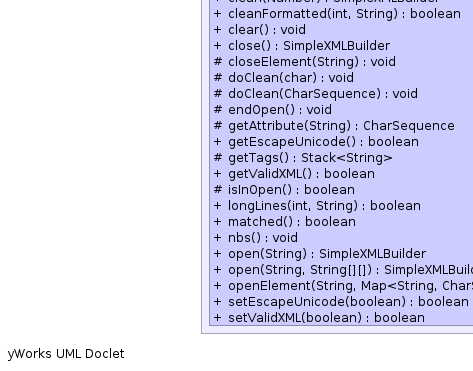Image resolution: width=473 pixels, height=371 pixels.
Task: Select the endOpen() : void method
Action: pyautogui.click(x=273, y=110)
